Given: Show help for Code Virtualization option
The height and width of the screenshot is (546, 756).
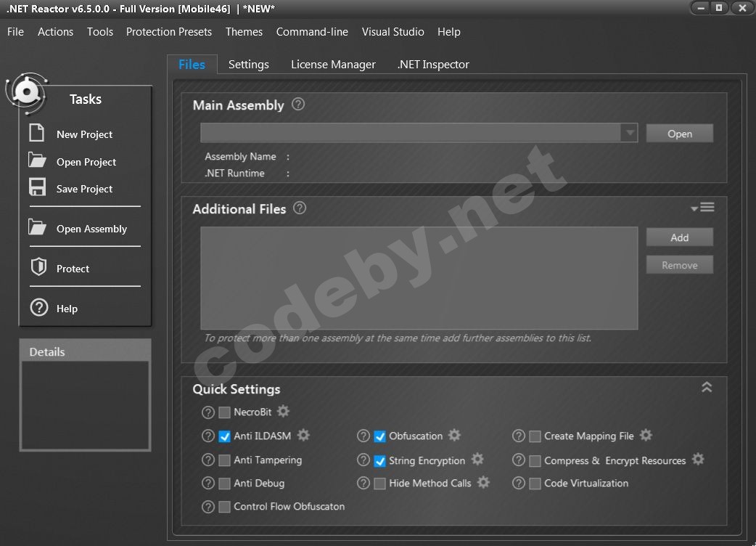Looking at the screenshot, I should click(518, 483).
